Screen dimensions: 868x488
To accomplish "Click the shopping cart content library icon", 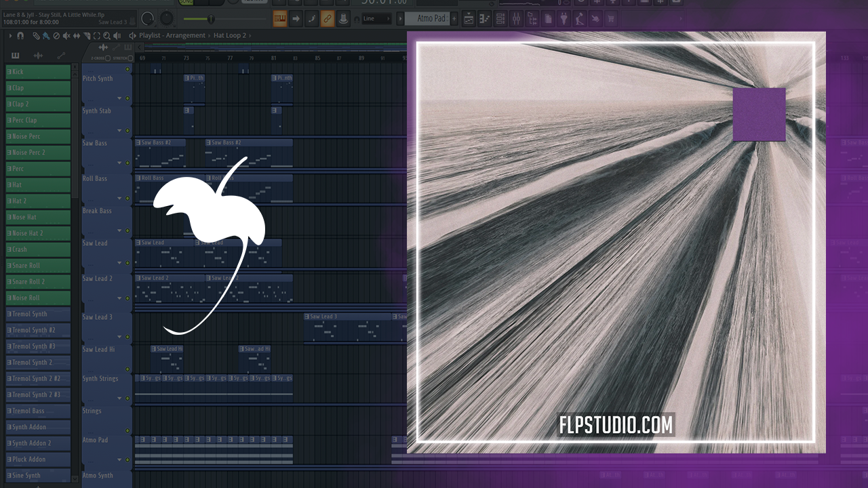I will pos(612,19).
